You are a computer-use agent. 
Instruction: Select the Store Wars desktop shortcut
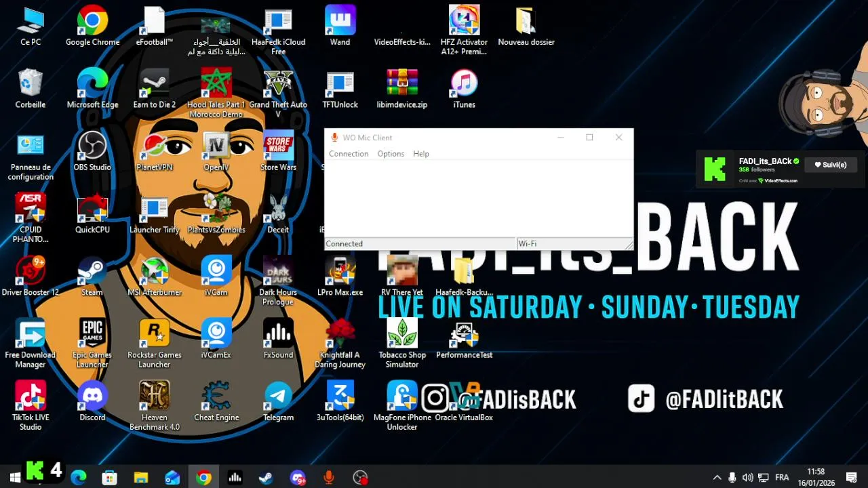[x=278, y=152]
